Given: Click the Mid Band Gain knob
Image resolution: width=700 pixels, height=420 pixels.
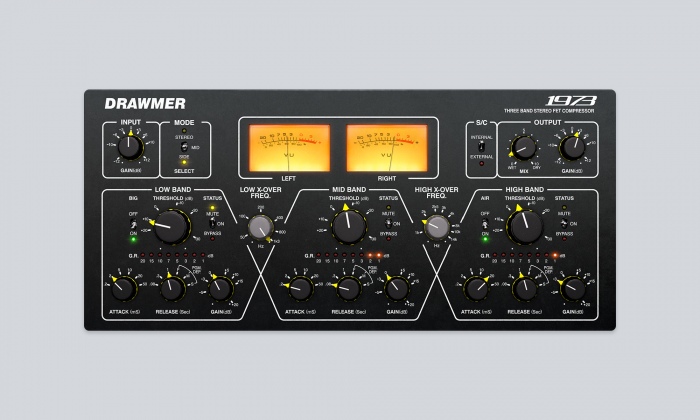Looking at the screenshot, I should coord(398,289).
